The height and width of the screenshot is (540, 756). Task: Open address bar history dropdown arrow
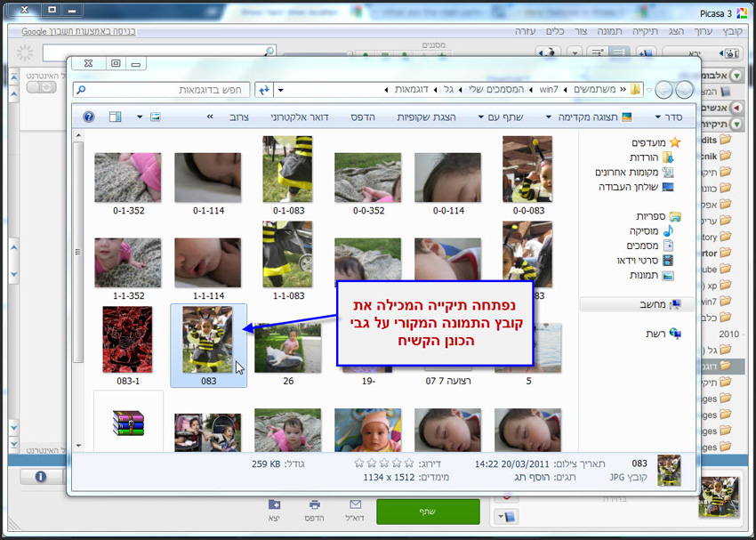point(281,90)
